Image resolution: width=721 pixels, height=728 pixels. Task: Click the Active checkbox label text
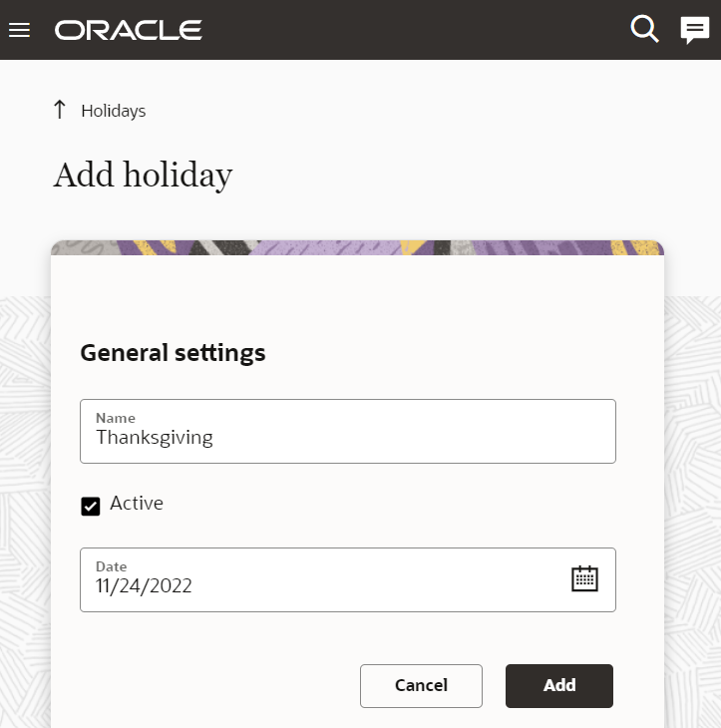click(137, 504)
